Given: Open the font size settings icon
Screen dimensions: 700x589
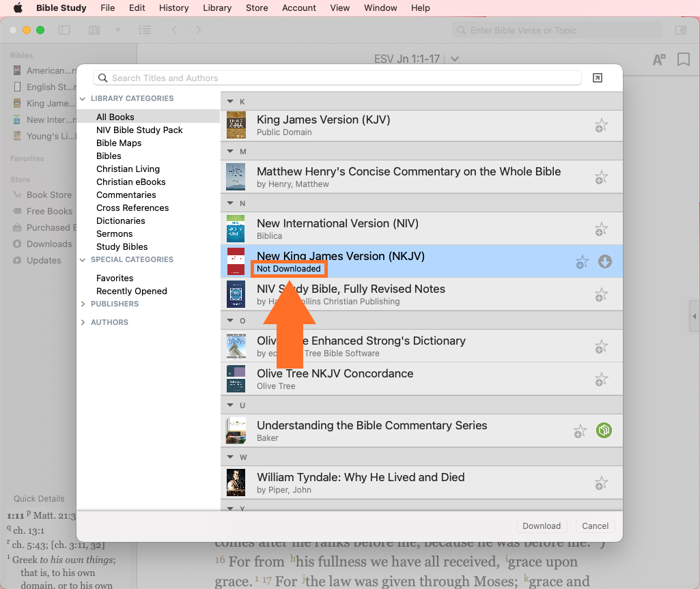Looking at the screenshot, I should click(x=659, y=60).
